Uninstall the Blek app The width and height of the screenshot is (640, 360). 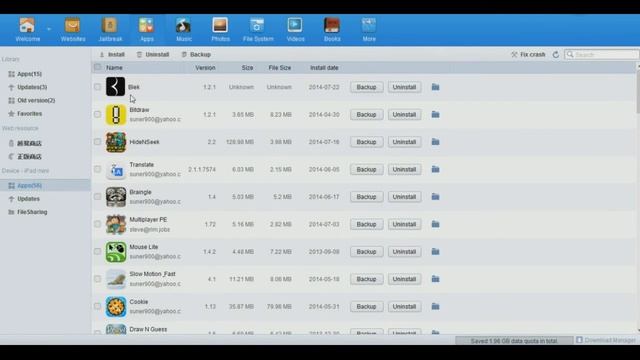point(404,87)
